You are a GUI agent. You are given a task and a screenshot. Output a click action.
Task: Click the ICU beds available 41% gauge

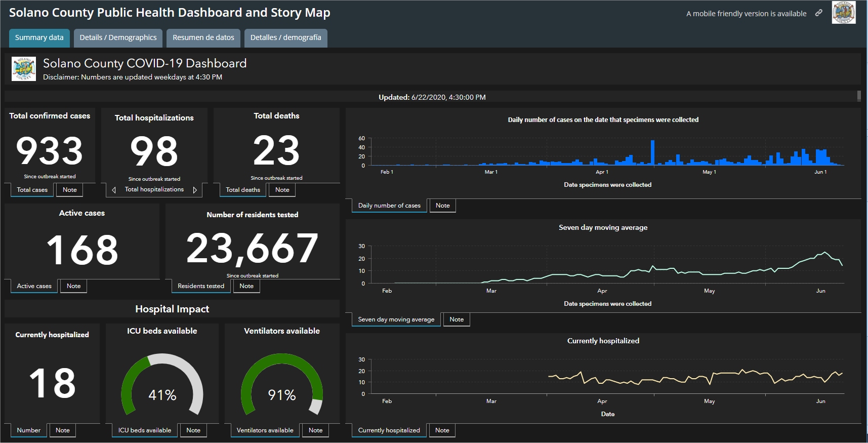click(162, 385)
